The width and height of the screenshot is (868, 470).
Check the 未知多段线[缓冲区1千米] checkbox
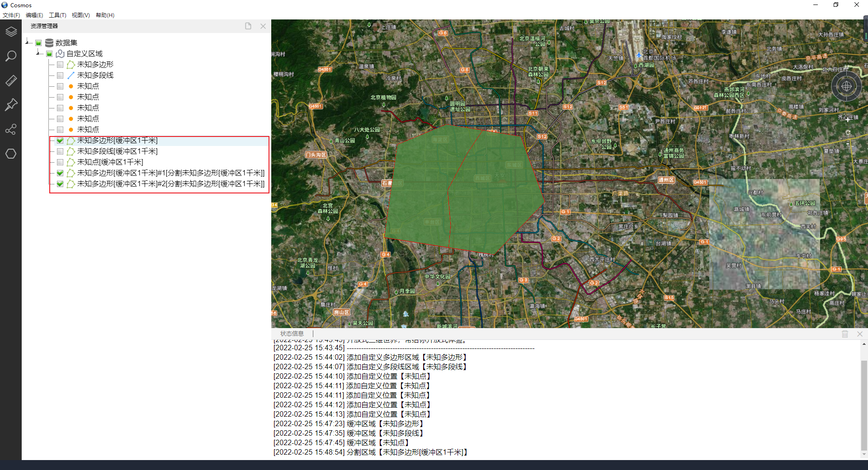60,151
